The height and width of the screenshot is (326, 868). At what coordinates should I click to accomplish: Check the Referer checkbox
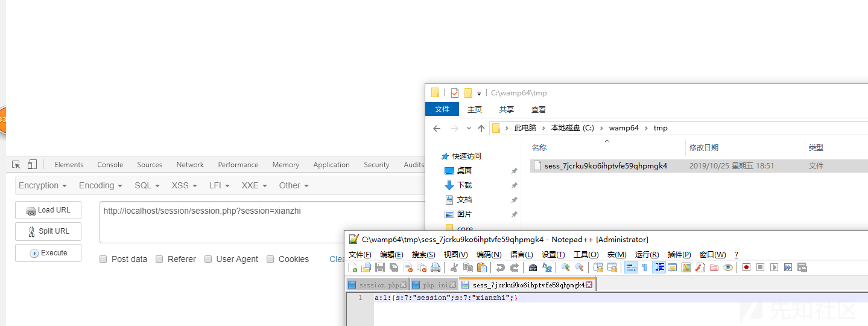pyautogui.click(x=159, y=259)
